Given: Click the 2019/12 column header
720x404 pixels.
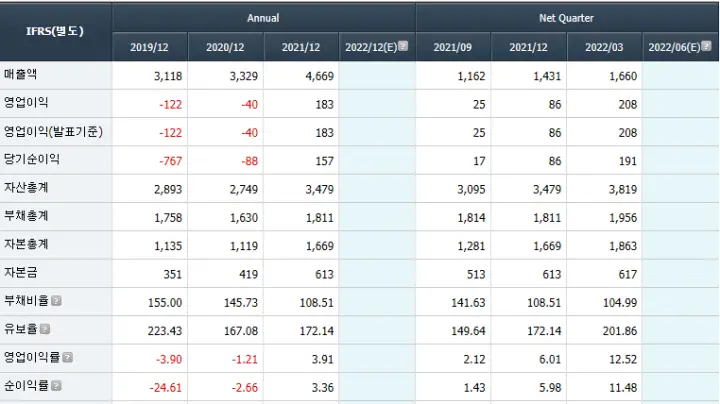Looking at the screenshot, I should click(x=149, y=47).
